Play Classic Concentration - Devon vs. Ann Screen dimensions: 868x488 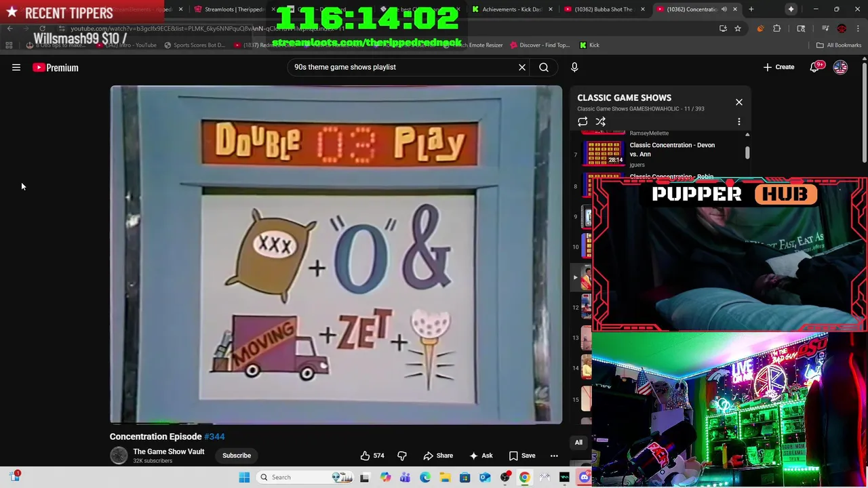671,149
